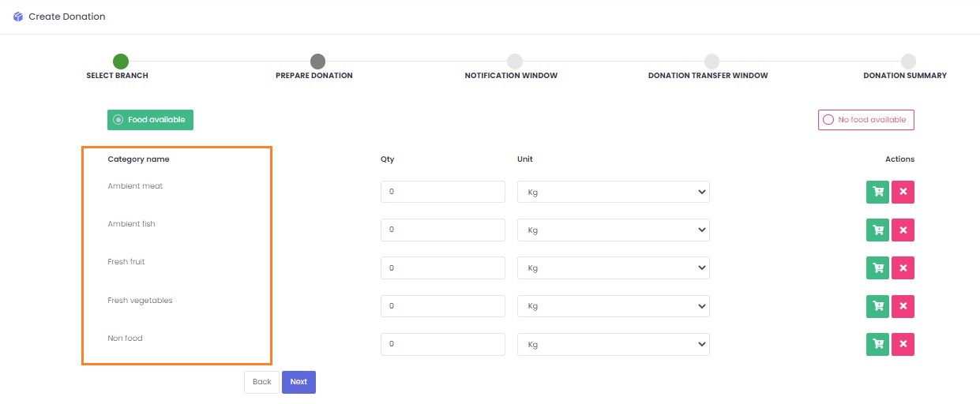This screenshot has height=404, width=980.
Task: Delete the Fresh vegetables row with X
Action: click(x=903, y=306)
